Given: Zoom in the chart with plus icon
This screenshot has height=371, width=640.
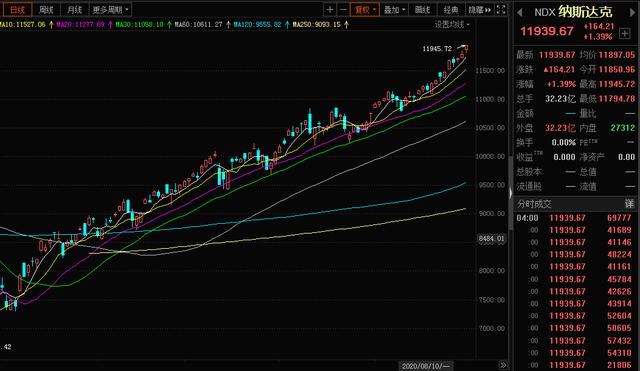Looking at the screenshot, I should click(330, 9).
